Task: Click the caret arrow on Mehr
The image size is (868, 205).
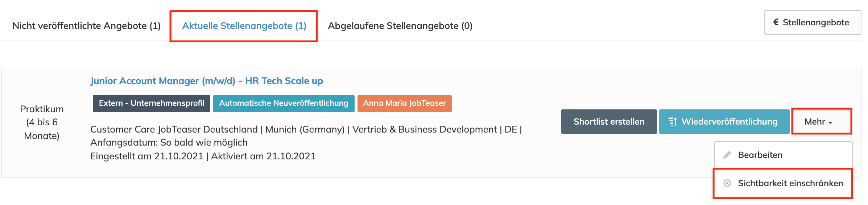Action: (x=830, y=122)
